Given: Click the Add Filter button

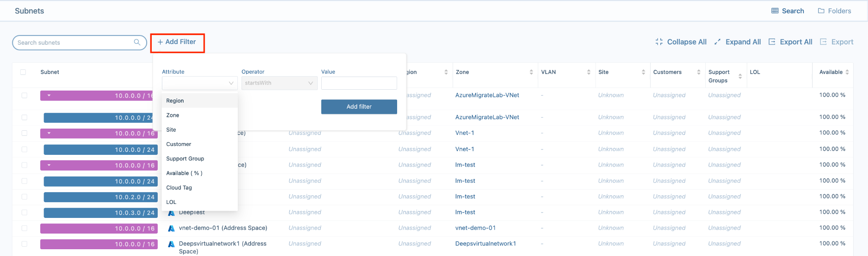Looking at the screenshot, I should pos(177,42).
